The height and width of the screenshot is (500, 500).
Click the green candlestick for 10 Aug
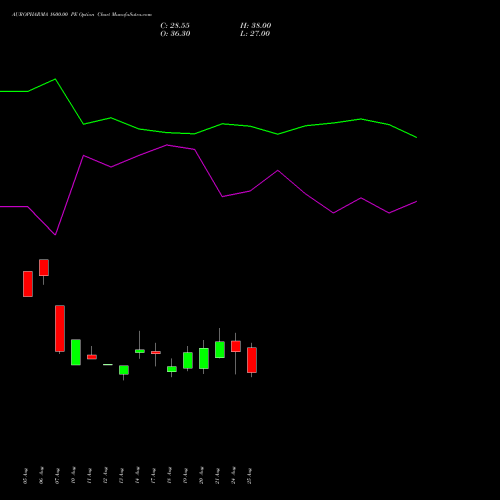pyautogui.click(x=76, y=352)
